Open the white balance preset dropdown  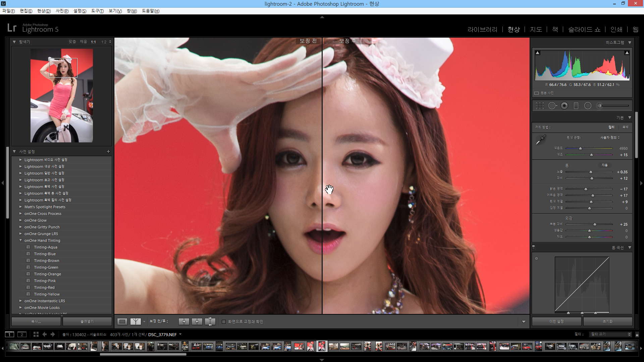click(610, 137)
